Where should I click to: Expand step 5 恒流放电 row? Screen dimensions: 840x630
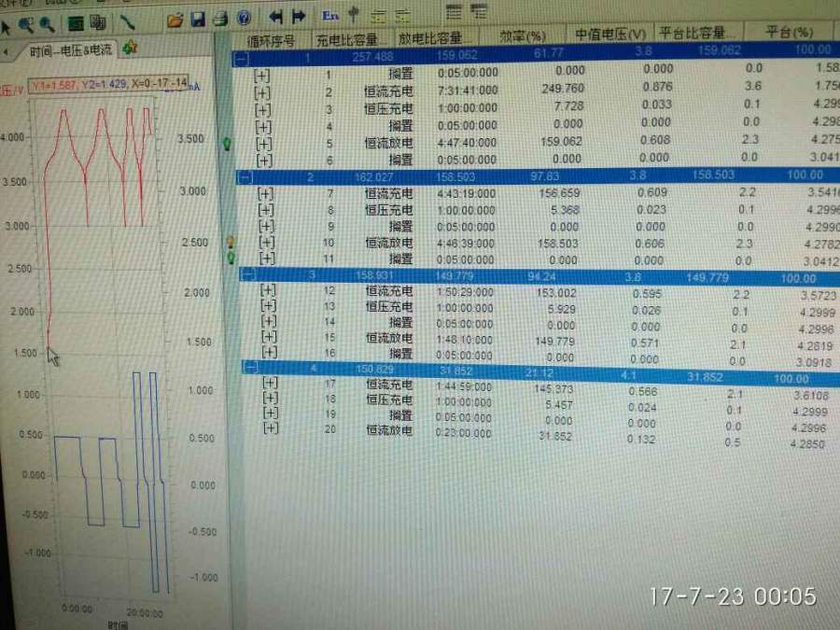click(x=263, y=144)
